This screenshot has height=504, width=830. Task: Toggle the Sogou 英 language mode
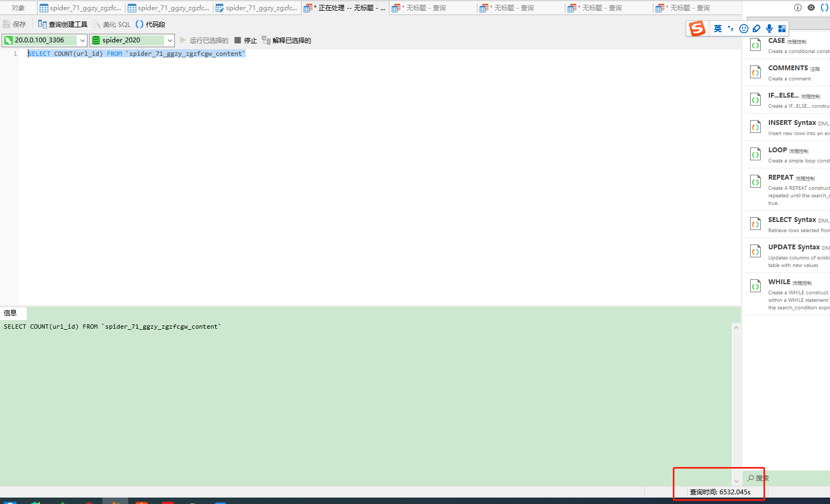[718, 28]
